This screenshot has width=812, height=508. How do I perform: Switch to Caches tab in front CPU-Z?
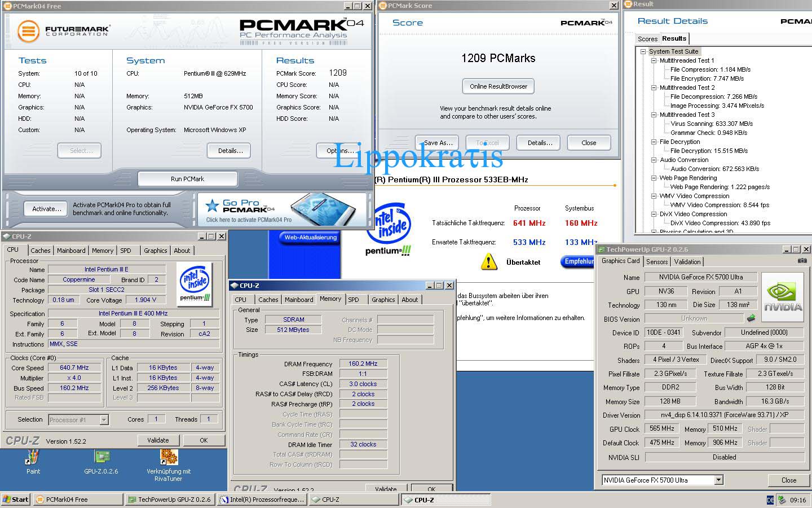tap(268, 300)
